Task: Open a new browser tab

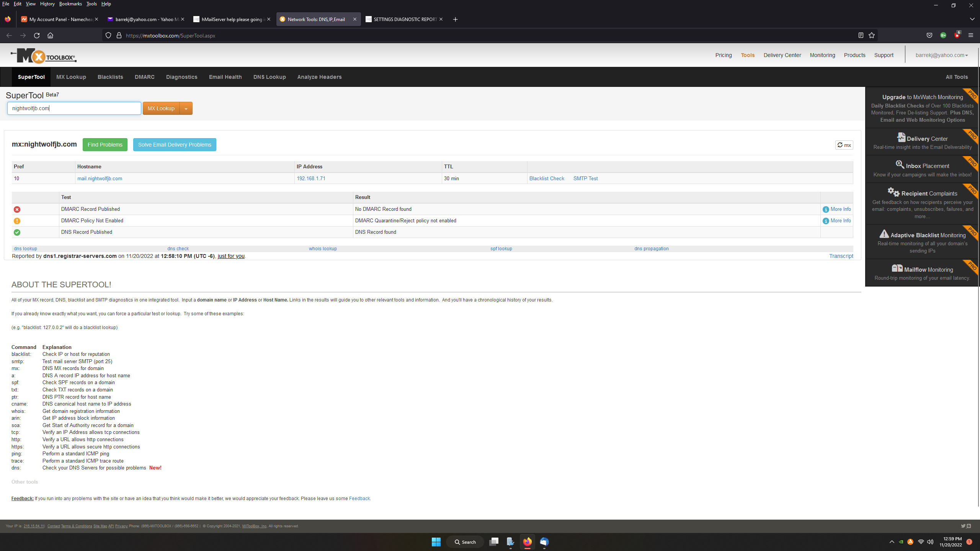Action: (455, 19)
